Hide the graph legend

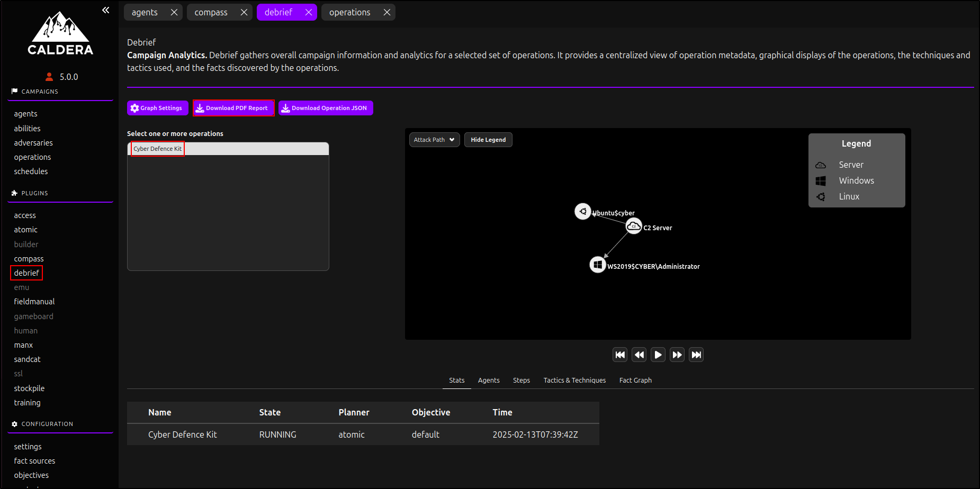(488, 140)
